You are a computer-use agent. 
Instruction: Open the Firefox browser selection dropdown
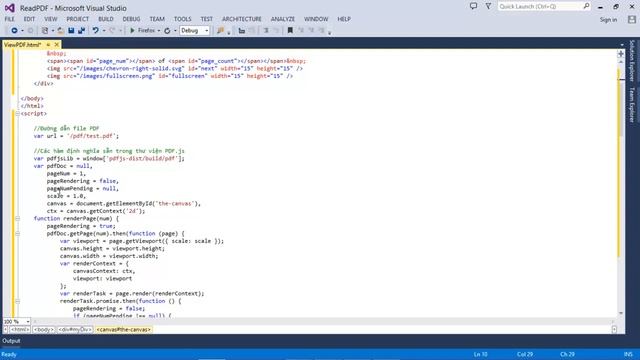click(158, 31)
